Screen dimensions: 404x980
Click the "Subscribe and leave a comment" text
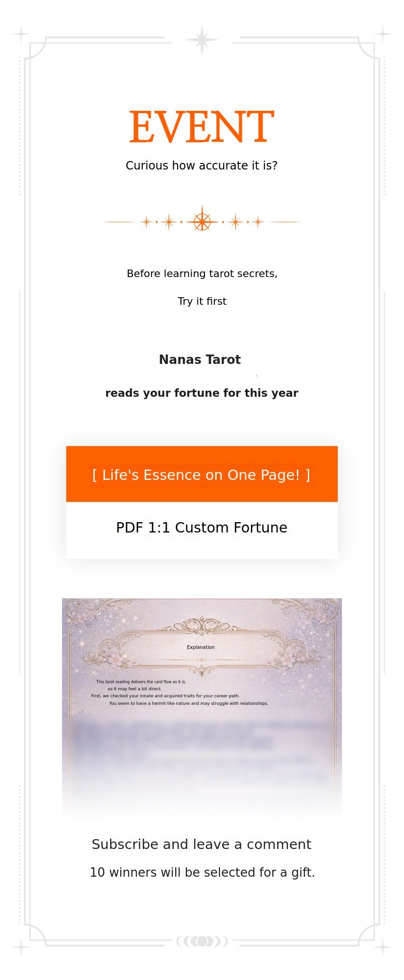[x=202, y=844]
